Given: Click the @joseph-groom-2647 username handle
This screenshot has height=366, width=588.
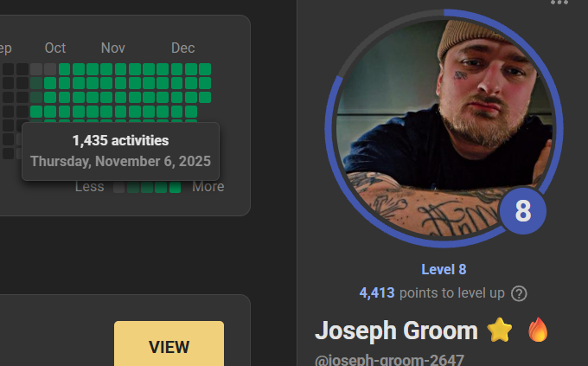Looking at the screenshot, I should pyautogui.click(x=390, y=360).
